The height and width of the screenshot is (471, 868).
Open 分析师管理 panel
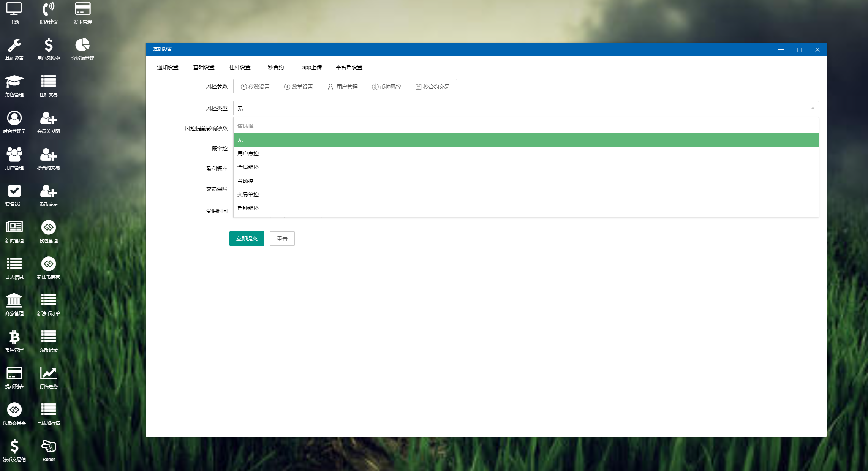pyautogui.click(x=82, y=49)
